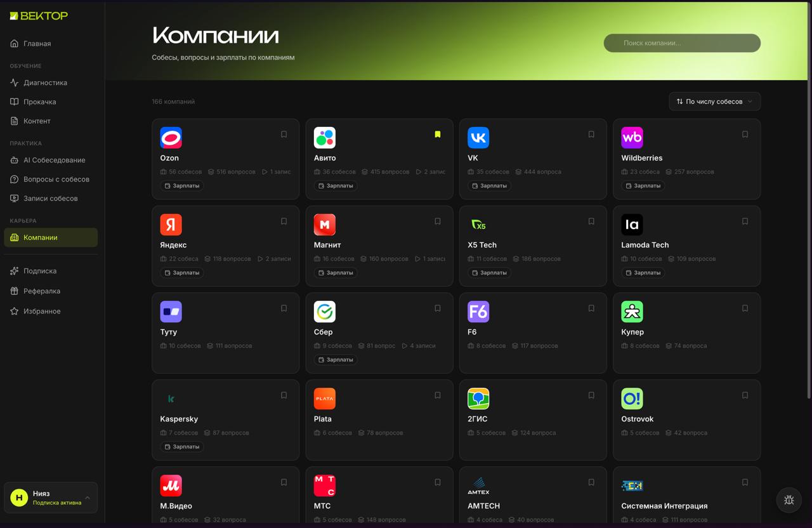Open Записи собесов page
The height and width of the screenshot is (528, 812).
point(51,198)
